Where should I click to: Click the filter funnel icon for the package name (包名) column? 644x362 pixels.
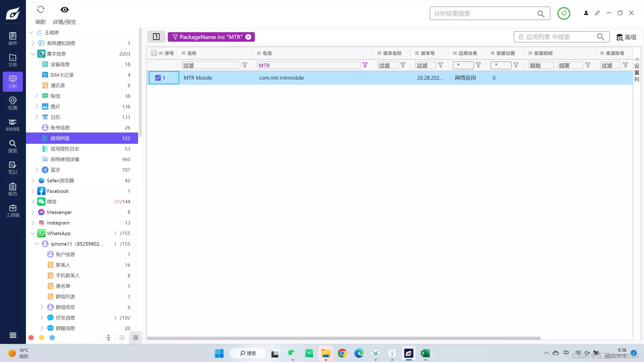tap(365, 65)
